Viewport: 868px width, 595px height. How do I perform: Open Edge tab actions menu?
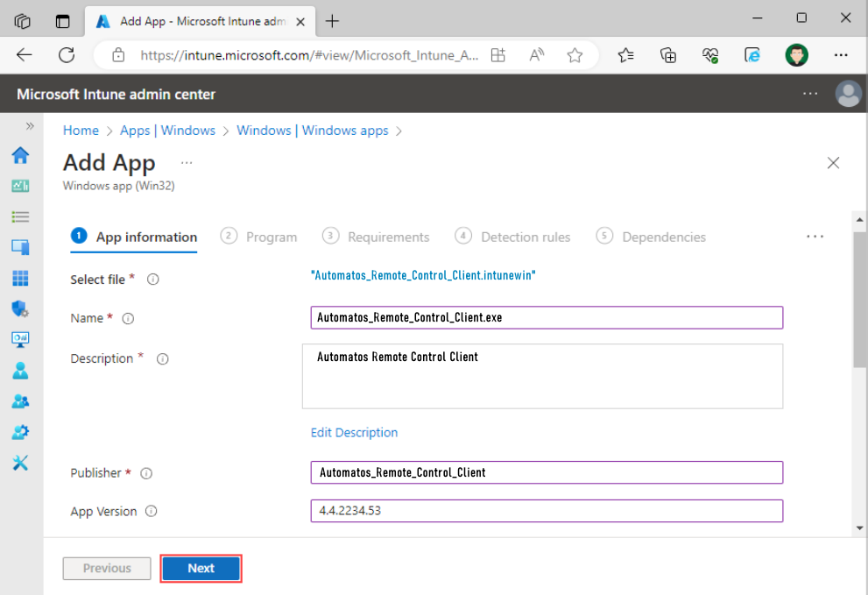tap(62, 21)
